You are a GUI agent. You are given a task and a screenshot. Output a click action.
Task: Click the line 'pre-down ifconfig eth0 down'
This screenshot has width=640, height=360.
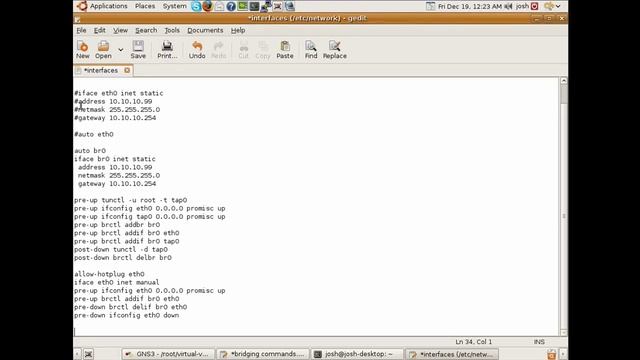[x=127, y=315]
